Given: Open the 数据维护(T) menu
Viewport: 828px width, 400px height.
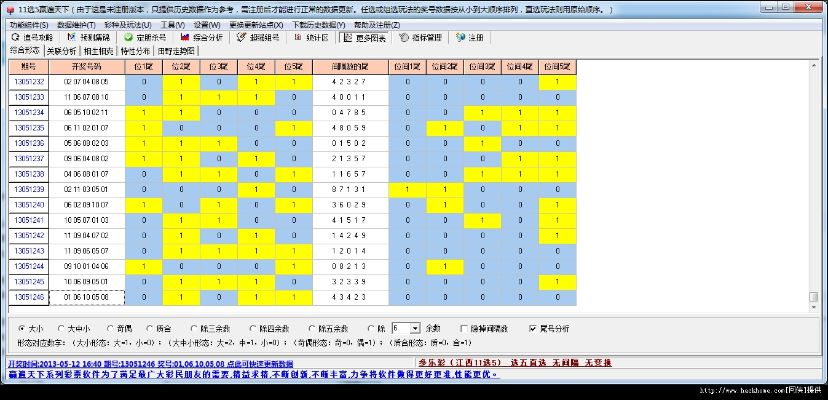Looking at the screenshot, I should [x=77, y=25].
